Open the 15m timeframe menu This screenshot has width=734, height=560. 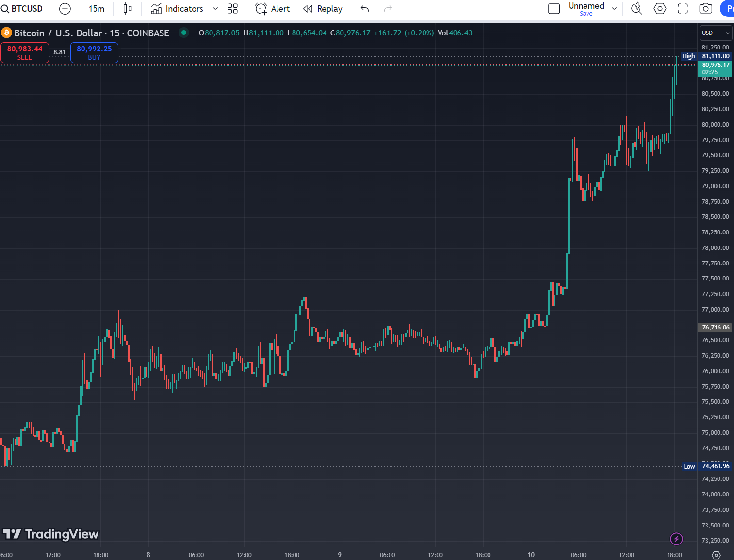point(97,8)
